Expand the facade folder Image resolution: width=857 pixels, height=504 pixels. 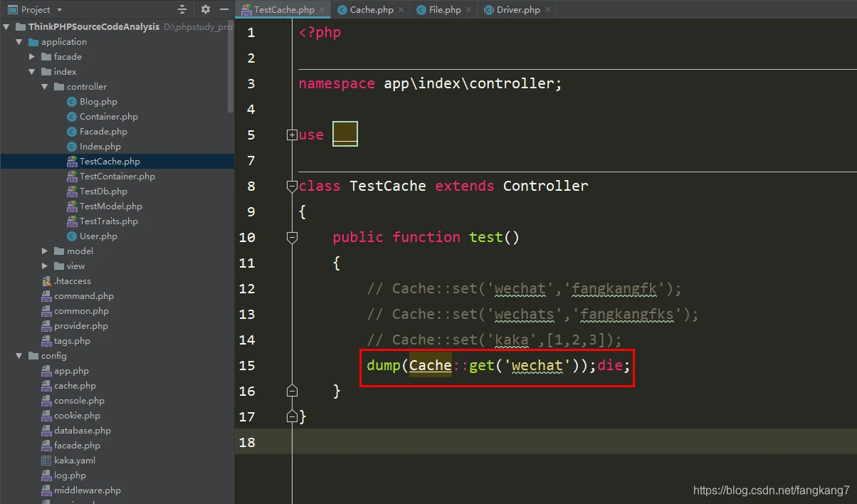[32, 57]
